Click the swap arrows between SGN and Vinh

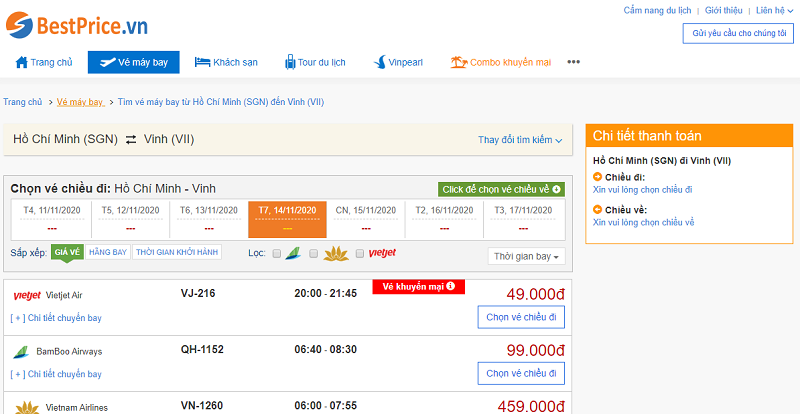(x=131, y=139)
